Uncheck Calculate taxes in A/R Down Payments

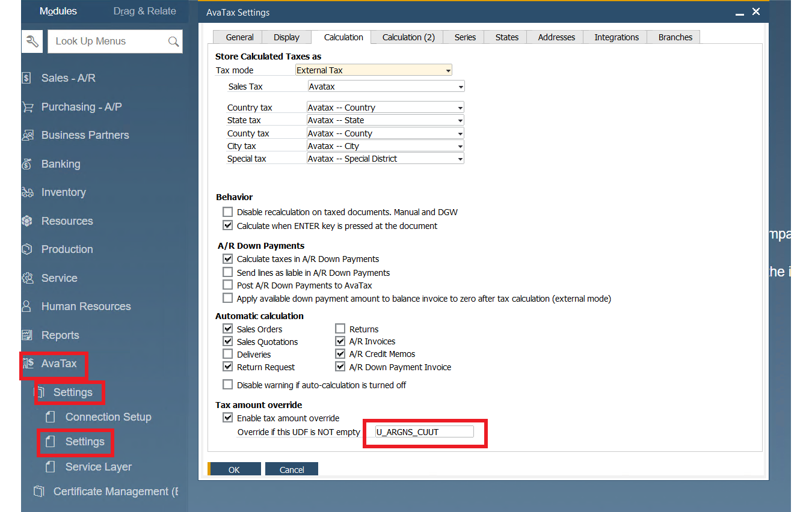[227, 259]
